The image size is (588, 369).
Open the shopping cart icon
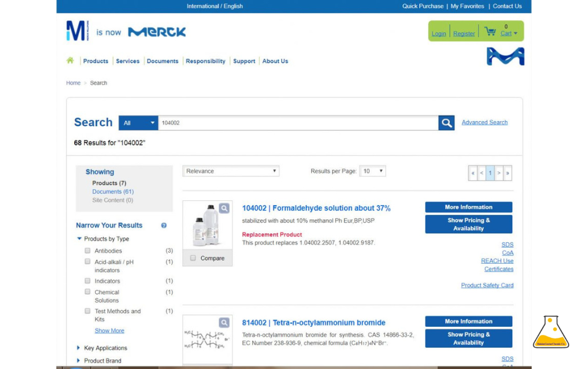tap(490, 31)
